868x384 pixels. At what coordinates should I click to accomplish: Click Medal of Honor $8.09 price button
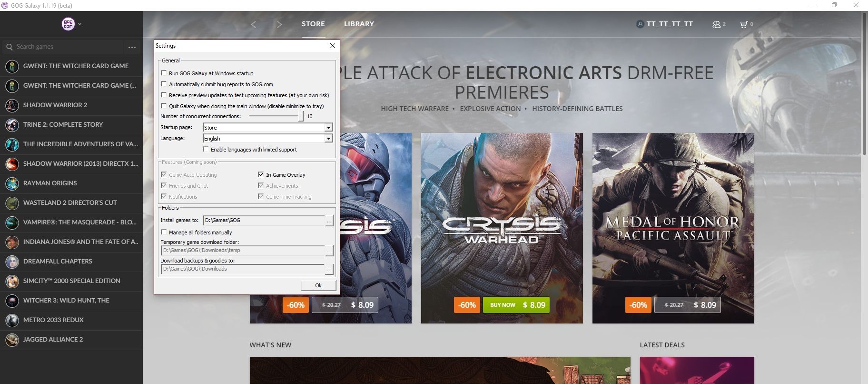coord(688,305)
